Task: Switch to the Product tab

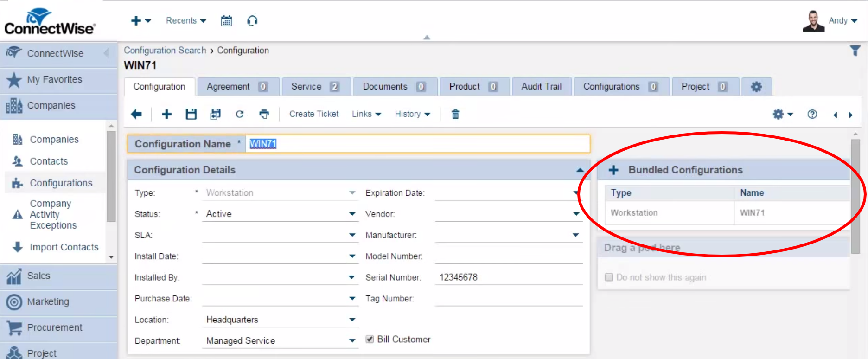Action: 474,87
